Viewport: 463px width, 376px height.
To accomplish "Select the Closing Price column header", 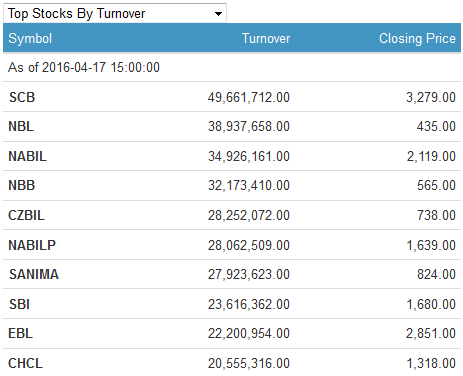I will (417, 38).
